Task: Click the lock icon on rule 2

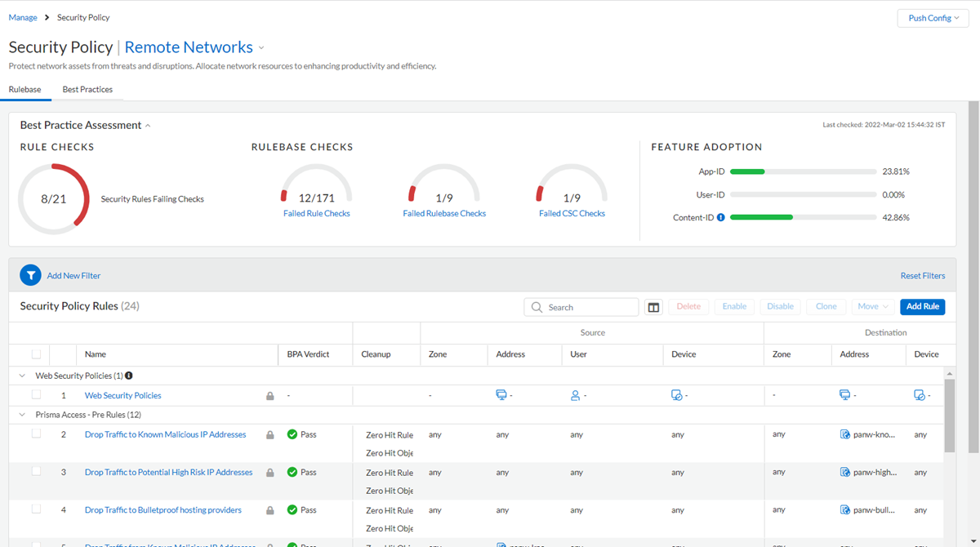Action: click(270, 435)
